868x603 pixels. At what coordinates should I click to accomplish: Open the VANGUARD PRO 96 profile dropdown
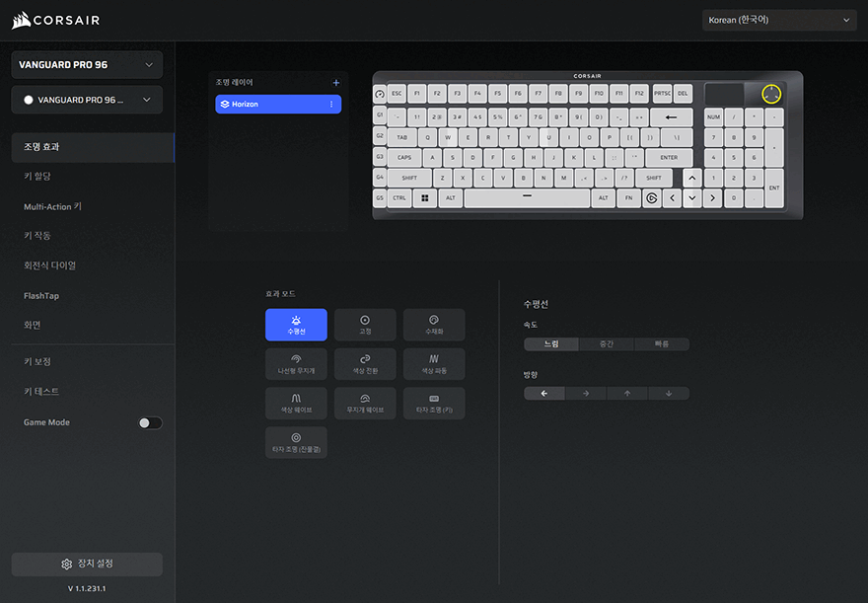pos(87,100)
